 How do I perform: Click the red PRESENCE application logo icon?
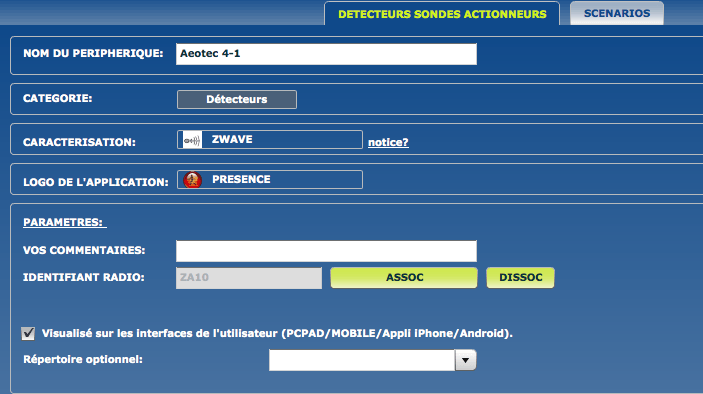pos(193,180)
